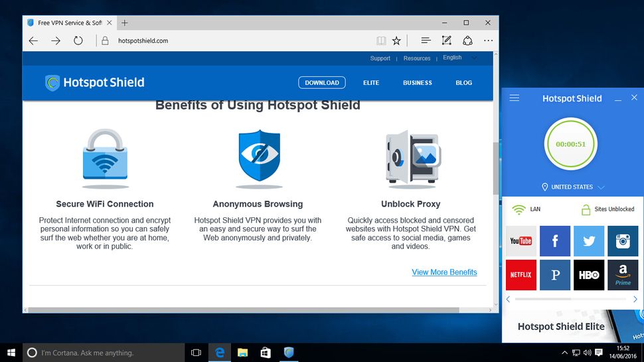Screen dimensions: 644x362
Task: Open Hotspot Shield app hamburger menu
Action: coord(515,98)
